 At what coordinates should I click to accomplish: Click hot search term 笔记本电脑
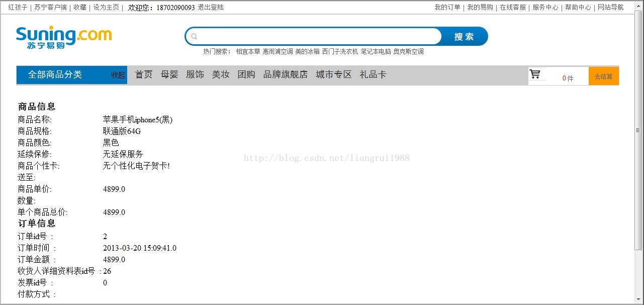(x=376, y=51)
